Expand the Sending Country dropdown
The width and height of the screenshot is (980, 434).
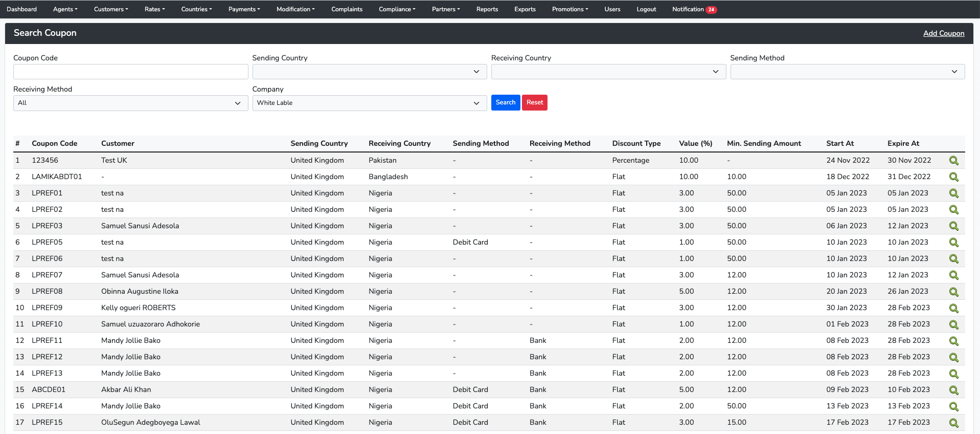[x=369, y=72]
